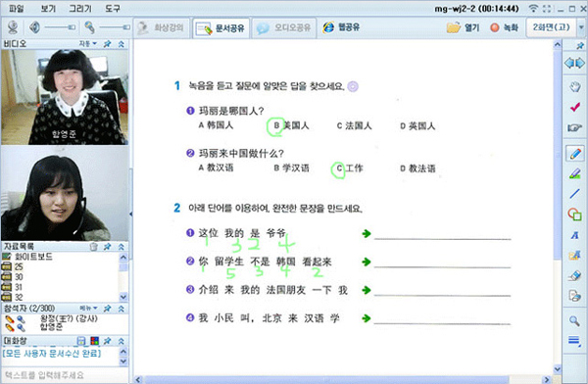
Task: Select the shapes tool
Action: (575, 215)
